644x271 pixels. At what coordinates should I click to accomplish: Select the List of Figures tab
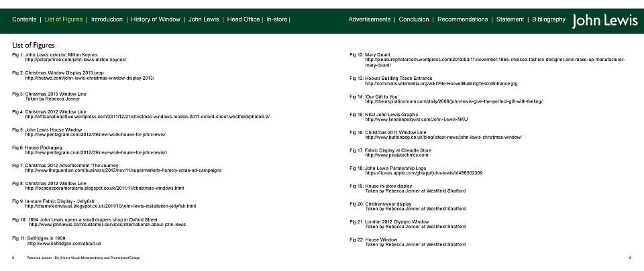[64, 19]
